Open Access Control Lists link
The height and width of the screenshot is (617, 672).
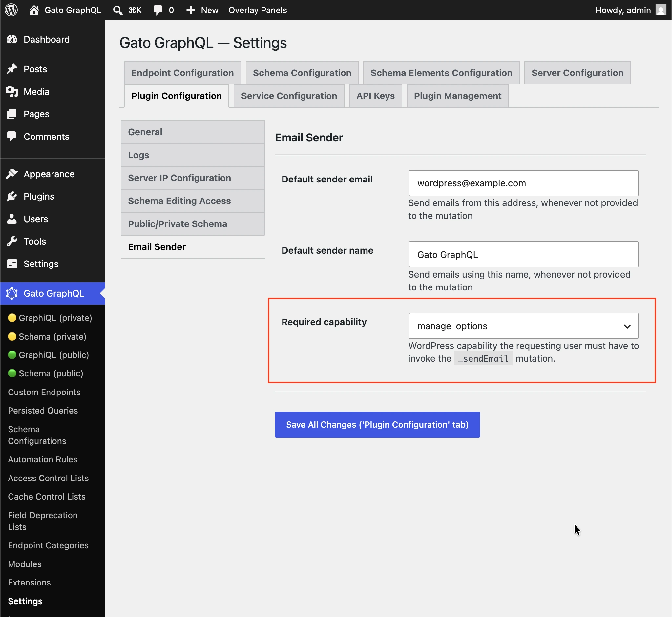[48, 478]
